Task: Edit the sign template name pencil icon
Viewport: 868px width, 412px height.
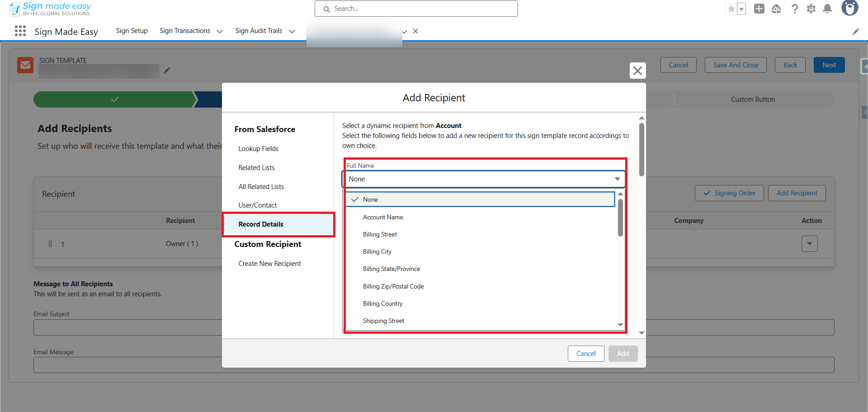Action: [x=167, y=70]
